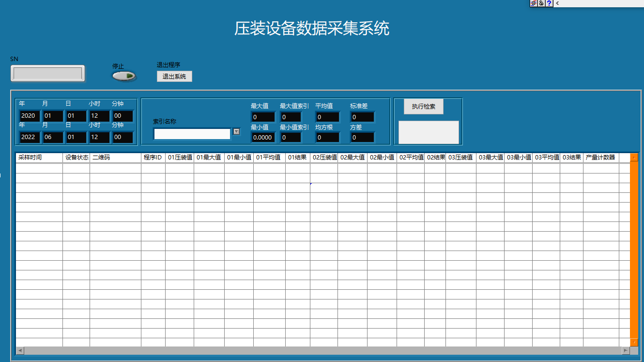Screen dimensions: 644x362
Task: Click the 01最大值 column header
Action: click(209, 157)
